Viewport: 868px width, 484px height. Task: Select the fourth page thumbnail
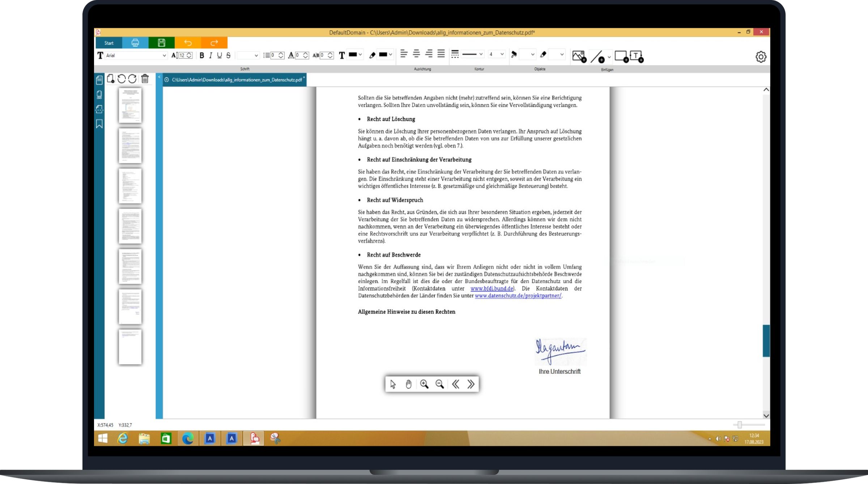click(x=130, y=226)
